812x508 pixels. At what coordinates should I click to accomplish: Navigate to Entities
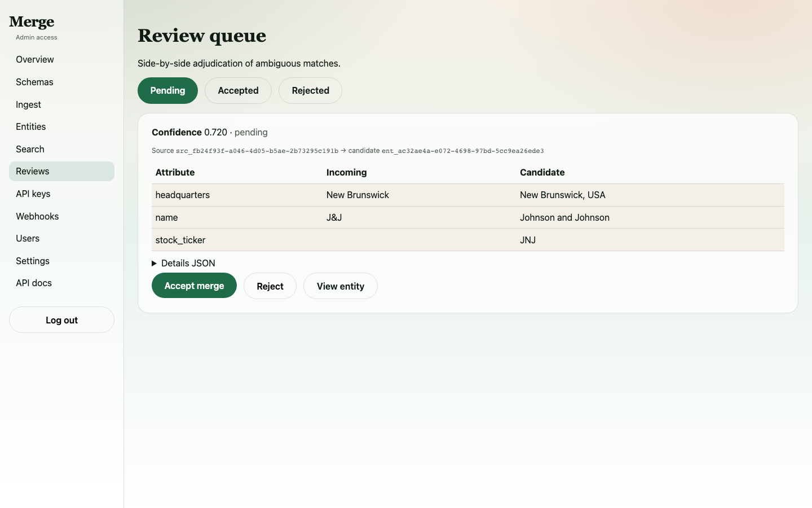[61, 126]
